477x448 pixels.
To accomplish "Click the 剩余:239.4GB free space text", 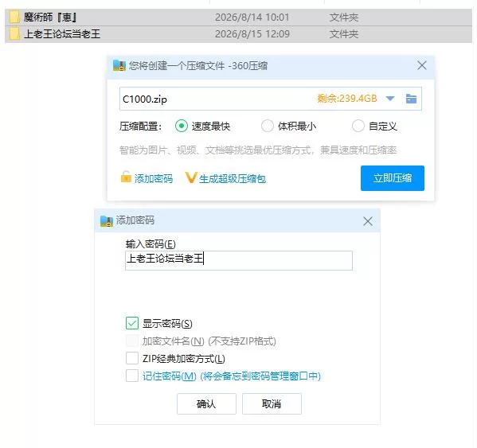I will (347, 99).
